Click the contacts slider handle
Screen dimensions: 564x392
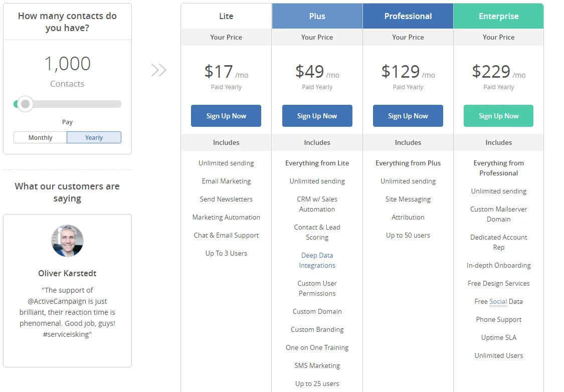[x=25, y=104]
